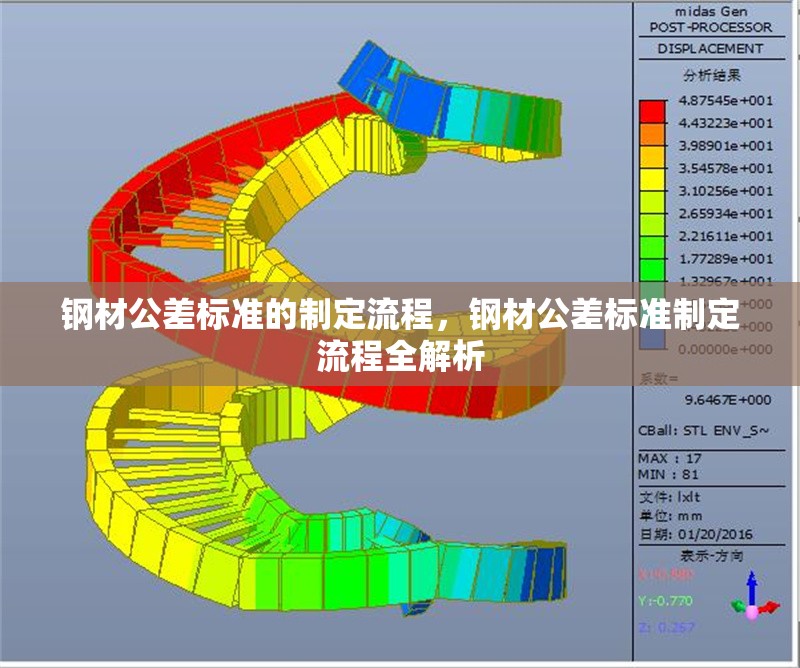Select the red X-axis arrow in the triad
800x668 pixels.
770,607
